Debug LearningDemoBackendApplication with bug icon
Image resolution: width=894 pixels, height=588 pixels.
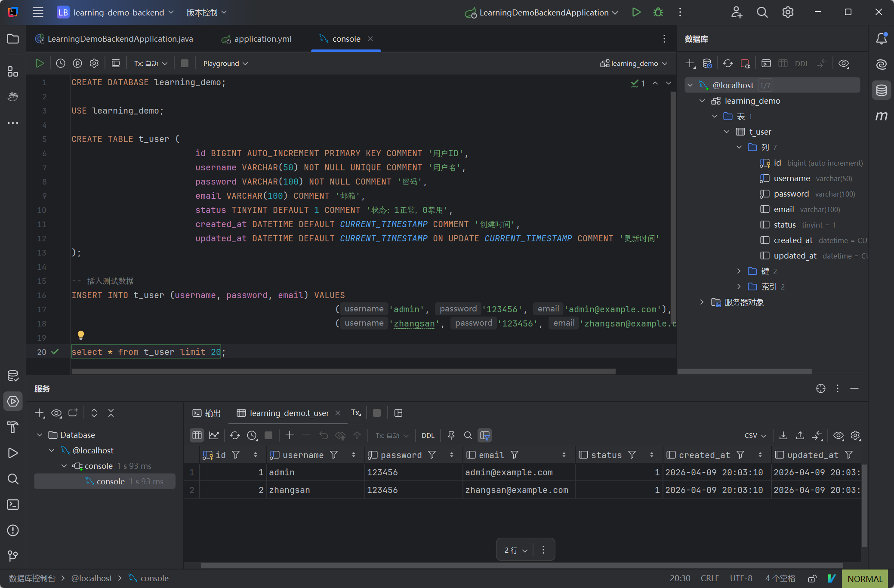coord(658,12)
